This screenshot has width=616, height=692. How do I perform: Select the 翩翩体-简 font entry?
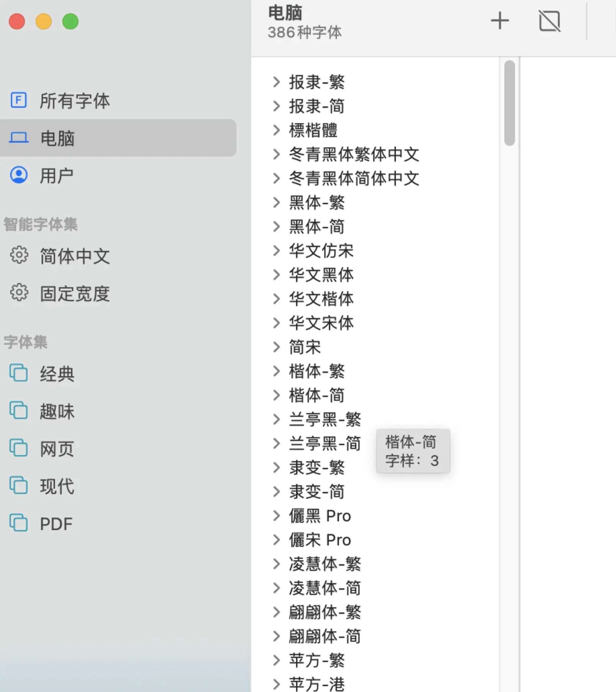[x=324, y=636]
